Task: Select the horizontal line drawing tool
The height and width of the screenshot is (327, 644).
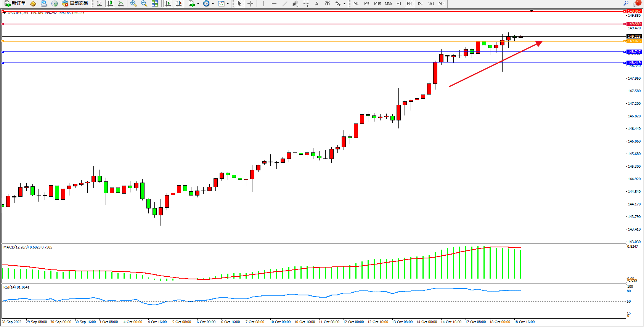Action: pos(274,3)
